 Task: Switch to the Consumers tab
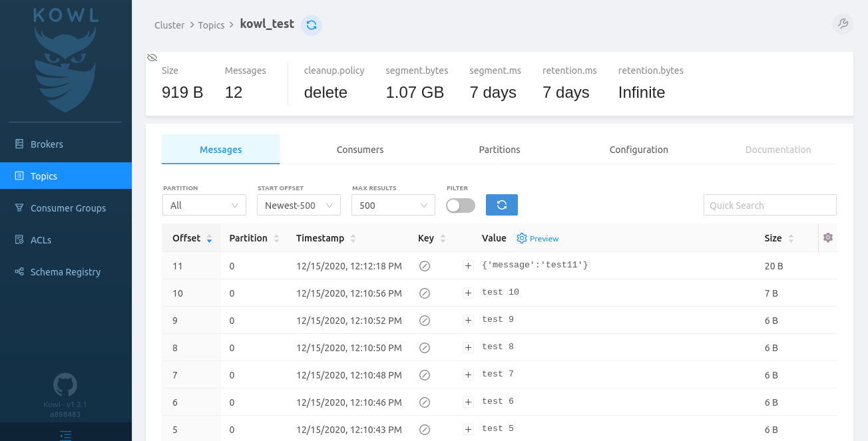point(359,149)
